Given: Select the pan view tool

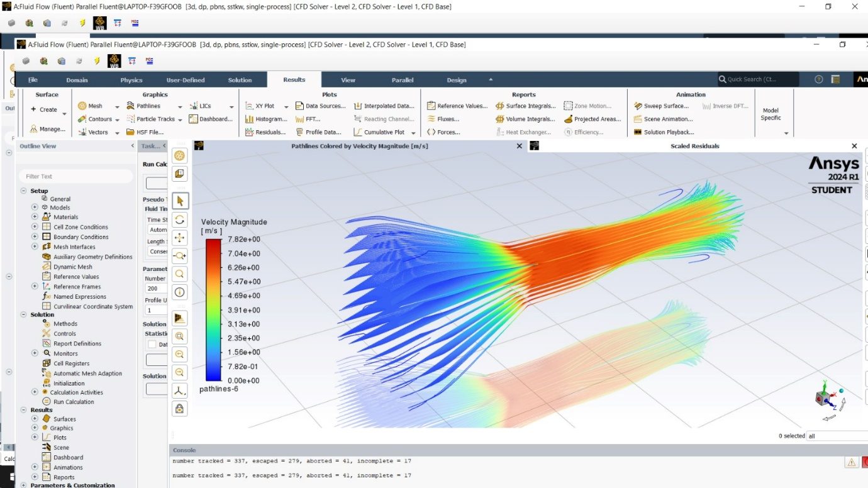Looking at the screenshot, I should tap(180, 237).
